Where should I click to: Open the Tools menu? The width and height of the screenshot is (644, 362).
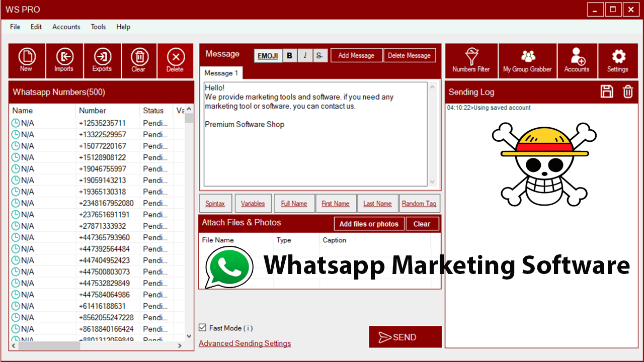pos(98,27)
